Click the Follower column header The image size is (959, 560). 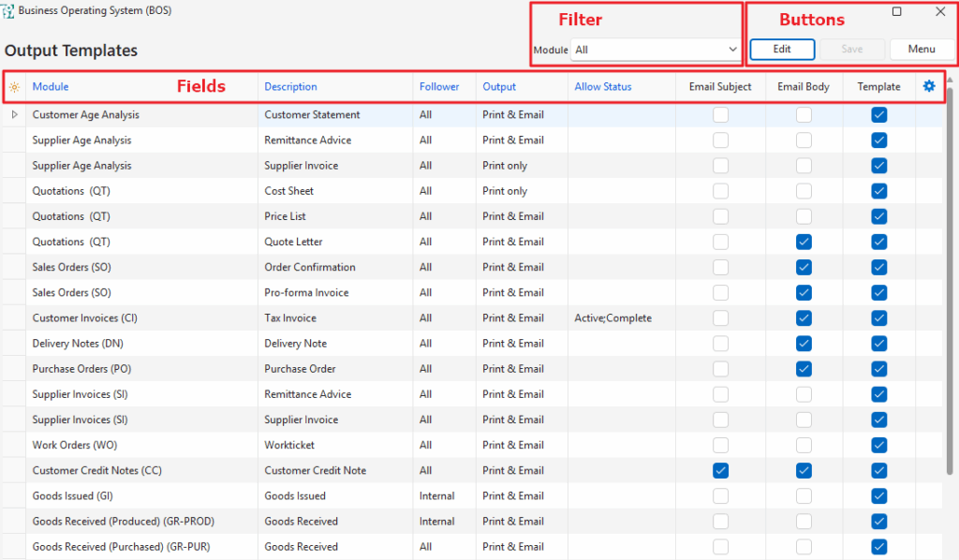439,87
